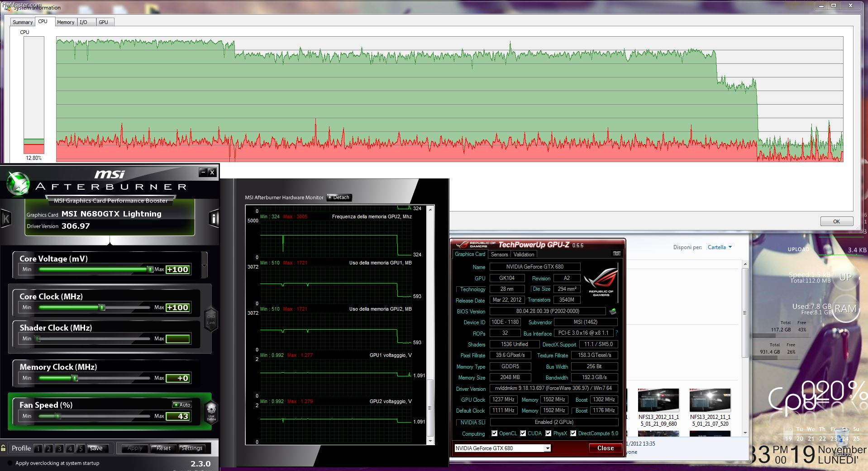Click the Republic of Gamers logo in GPU-Z
The height and width of the screenshot is (471, 868).
601,282
